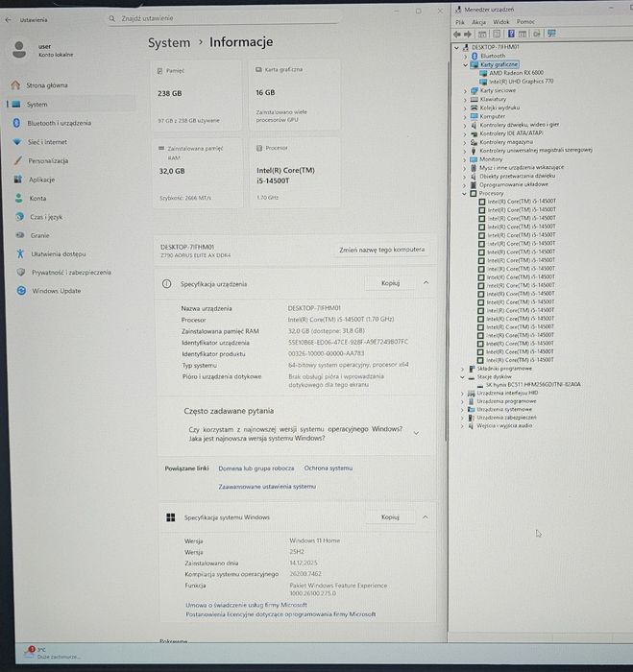Click the Klawiatury keyboard icon

(x=475, y=99)
